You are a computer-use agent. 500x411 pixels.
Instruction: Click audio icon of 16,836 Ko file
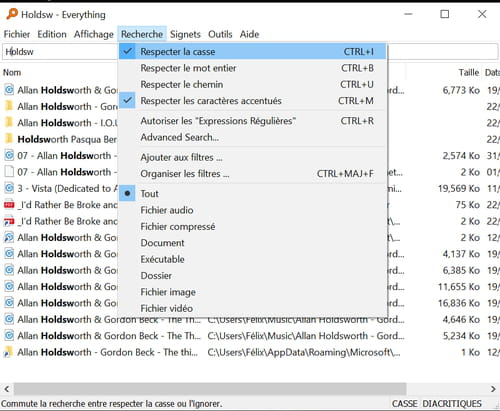coord(9,303)
